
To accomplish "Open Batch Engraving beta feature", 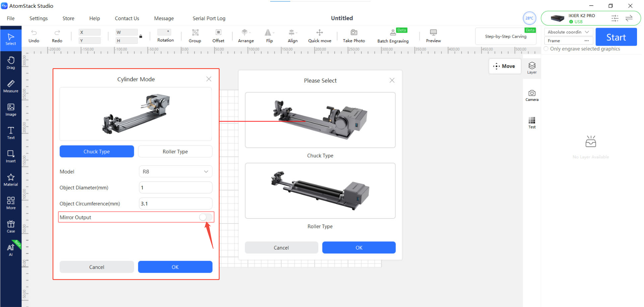I will tap(393, 36).
